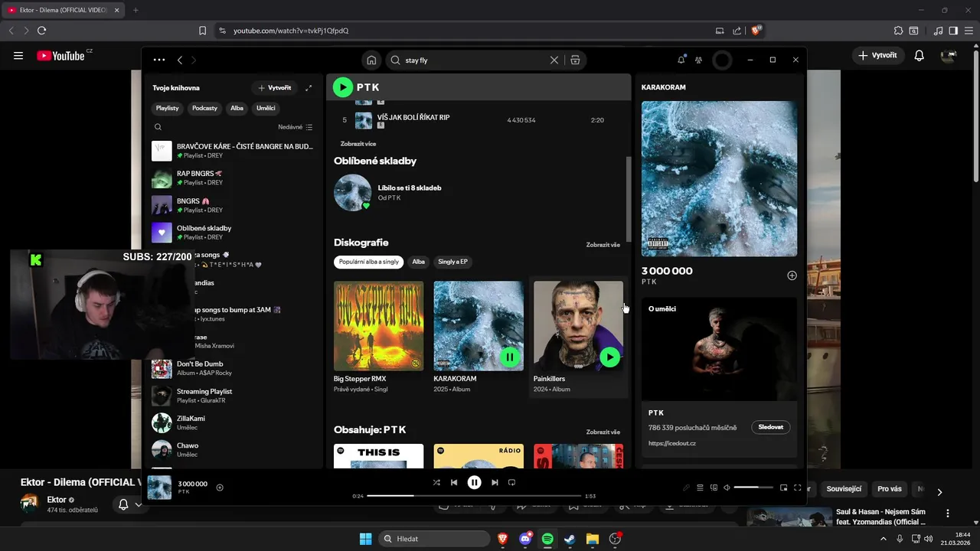980x551 pixels.
Task: Open the YouTube hamburger guide menu
Action: [x=18, y=55]
